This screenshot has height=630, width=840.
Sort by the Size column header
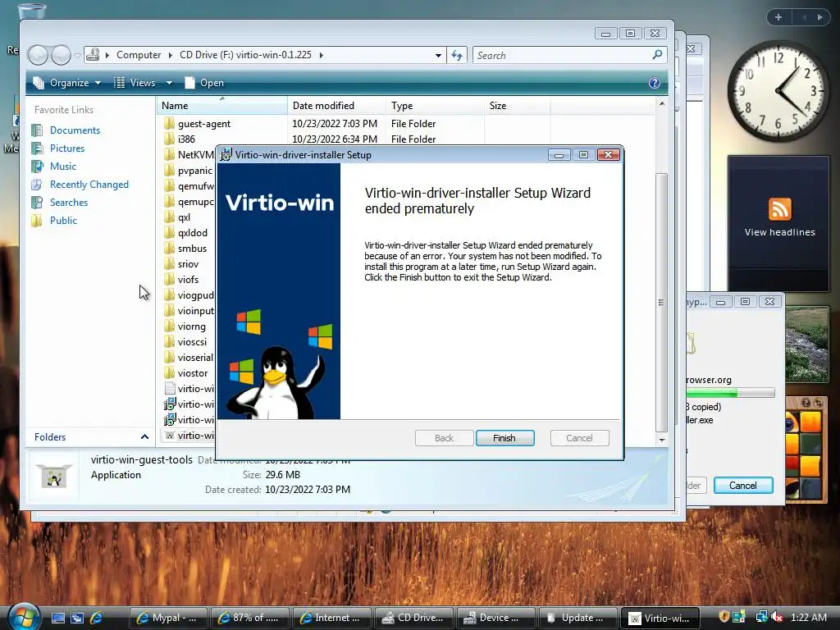(x=517, y=106)
